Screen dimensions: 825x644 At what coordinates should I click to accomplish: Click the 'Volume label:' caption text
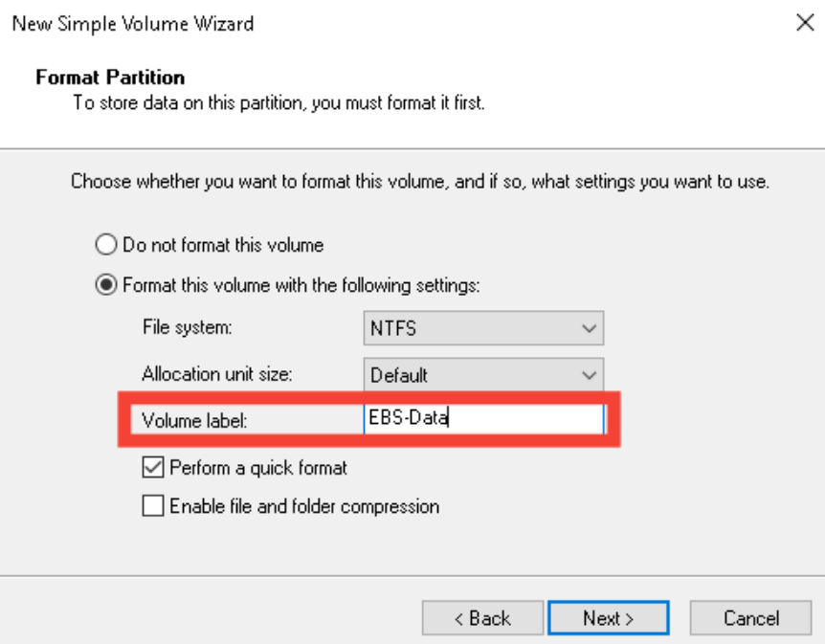click(x=195, y=419)
